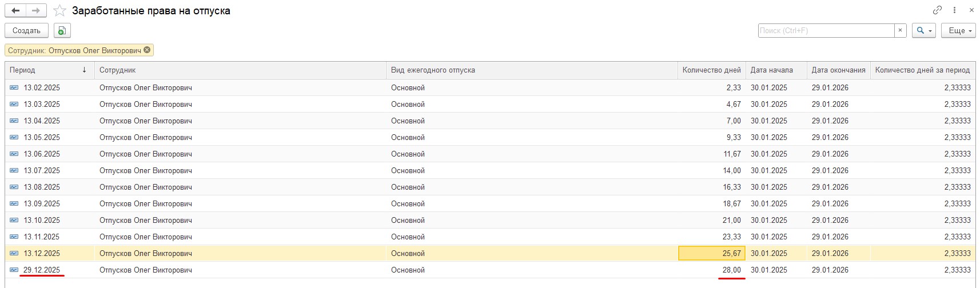
Task: Select the 28,00 days cell
Action: [711, 270]
